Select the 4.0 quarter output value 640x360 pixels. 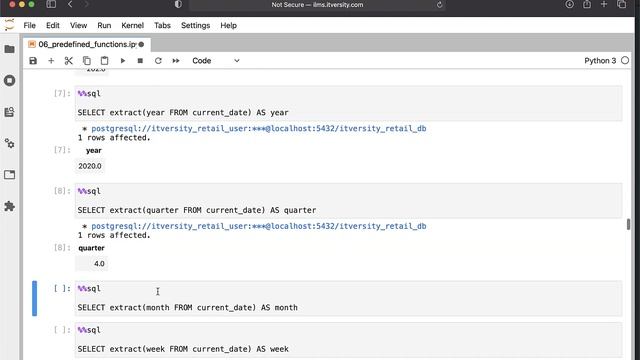point(99,264)
